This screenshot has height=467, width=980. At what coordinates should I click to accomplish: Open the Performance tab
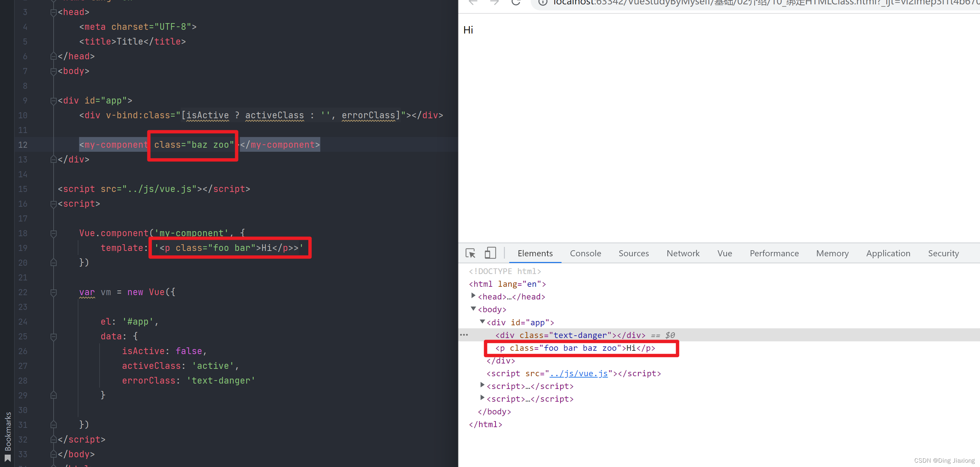[x=774, y=253]
